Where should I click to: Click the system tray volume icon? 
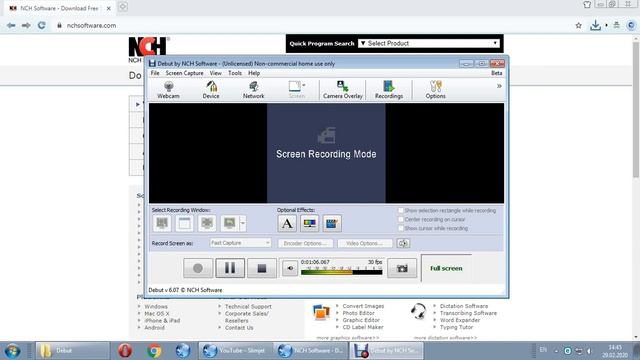pos(589,351)
